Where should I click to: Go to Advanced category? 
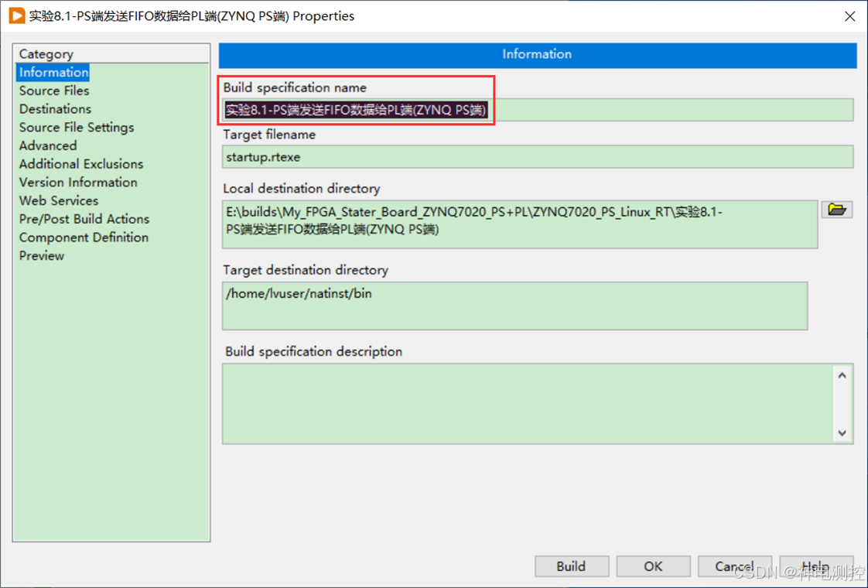tap(48, 145)
